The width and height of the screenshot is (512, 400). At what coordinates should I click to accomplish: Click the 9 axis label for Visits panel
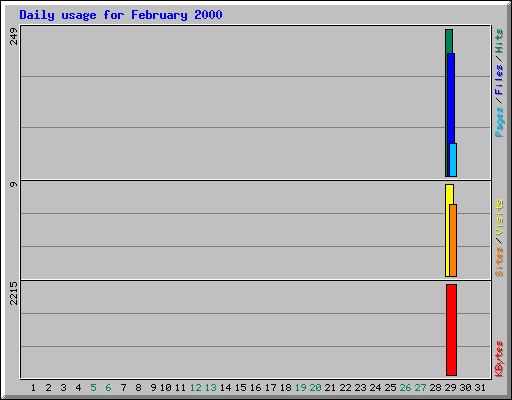(x=14, y=184)
